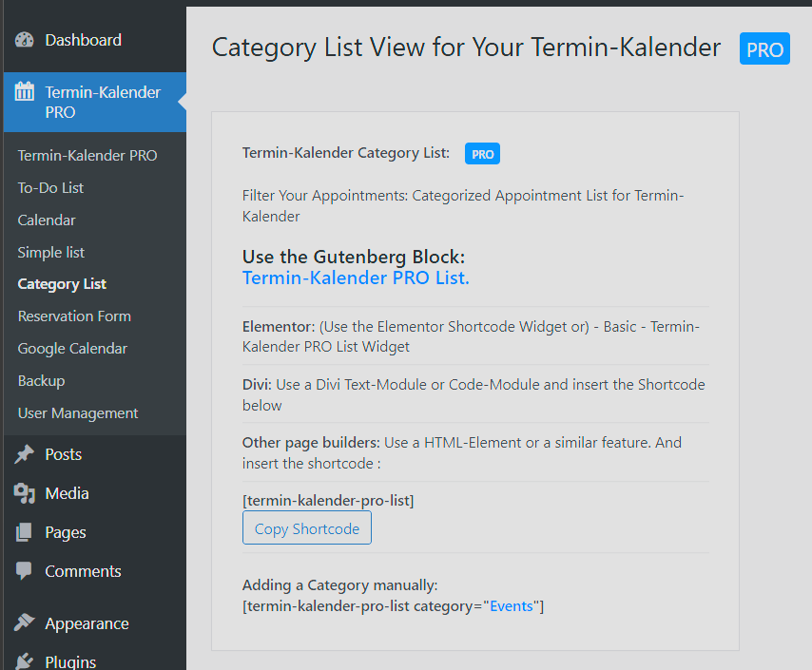Click the blue Events category link
This screenshot has height=670, width=812.
pyautogui.click(x=512, y=605)
